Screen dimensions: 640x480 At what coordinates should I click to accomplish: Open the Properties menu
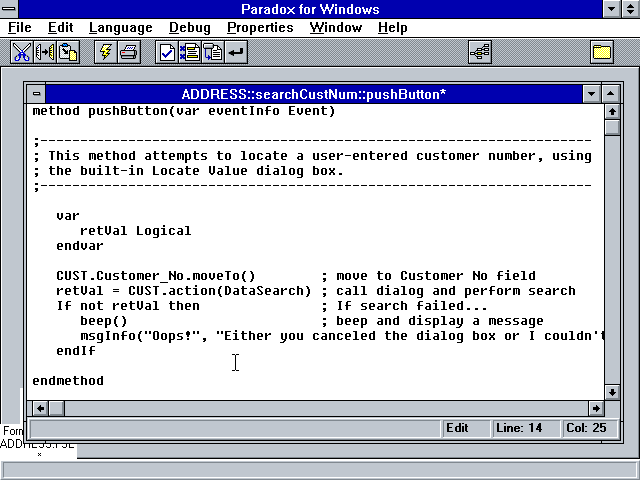tap(260, 28)
